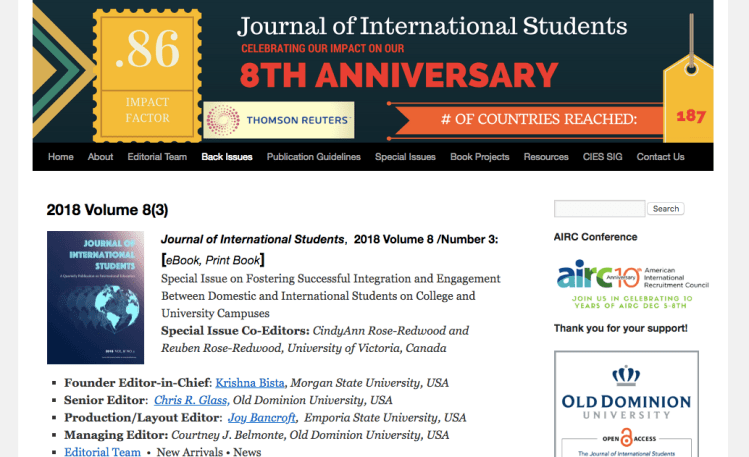Open Publication Guidelines page

[314, 157]
